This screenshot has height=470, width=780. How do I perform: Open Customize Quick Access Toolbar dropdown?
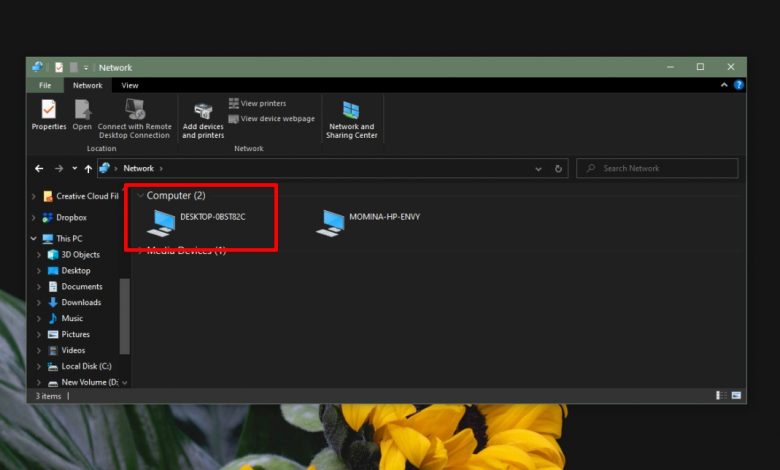click(x=86, y=68)
